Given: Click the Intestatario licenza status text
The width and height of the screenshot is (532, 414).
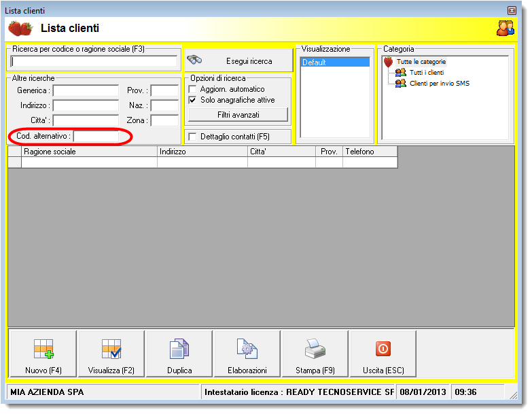Looking at the screenshot, I should point(299,393).
